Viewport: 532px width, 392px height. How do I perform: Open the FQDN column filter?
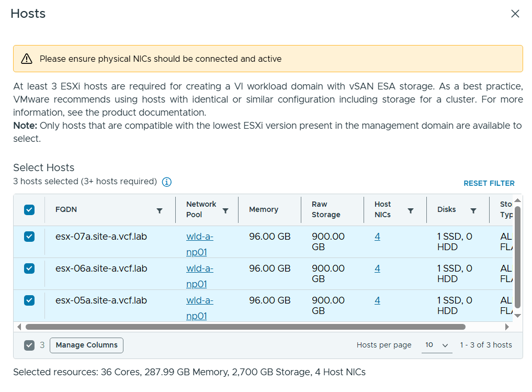click(160, 210)
